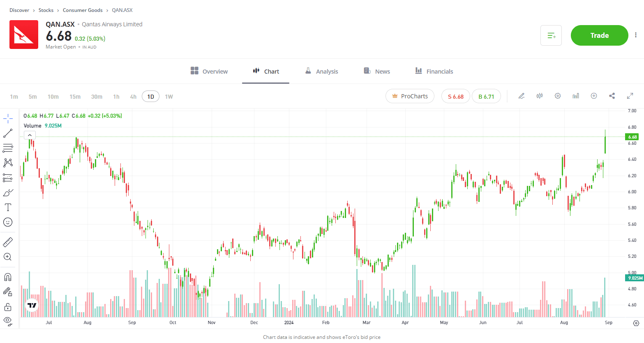This screenshot has width=644, height=343.
Task: Click the green Trade button
Action: 599,35
